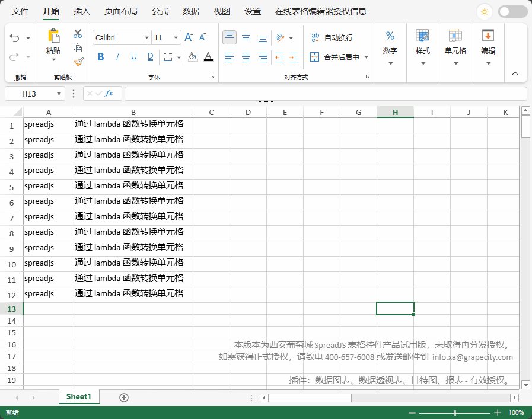Screen dimensions: 532x419
Task: Open the 公式 menu tab
Action: [159, 11]
